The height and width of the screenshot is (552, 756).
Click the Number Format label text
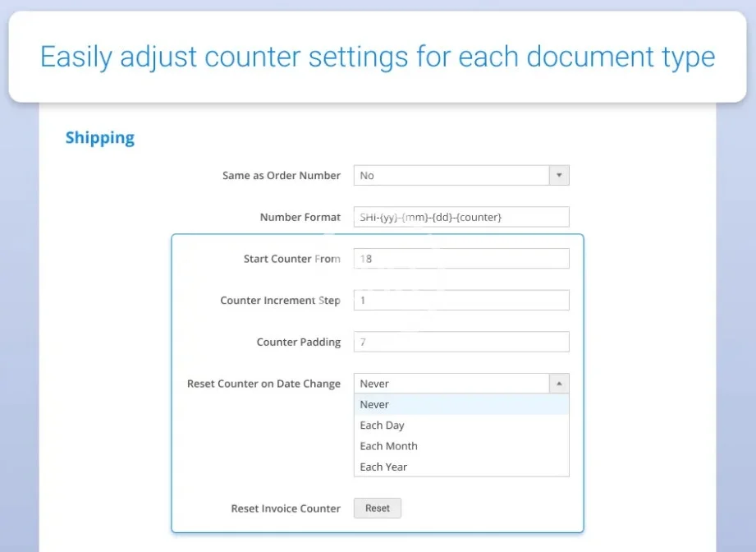pyautogui.click(x=300, y=218)
